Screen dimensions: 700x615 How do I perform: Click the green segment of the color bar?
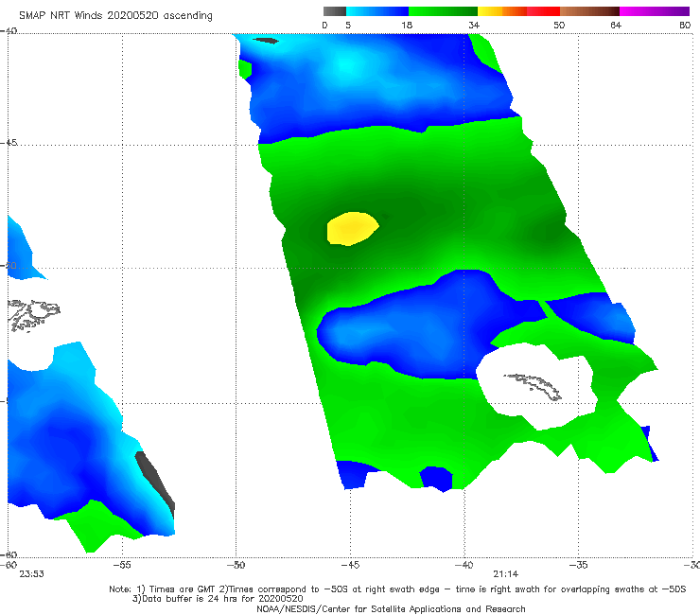443,11
